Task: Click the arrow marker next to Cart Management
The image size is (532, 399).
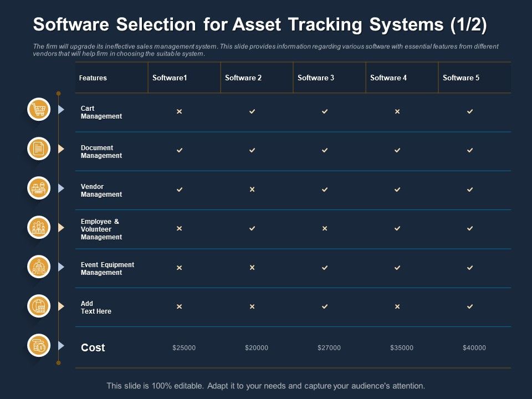Action: pyautogui.click(x=61, y=109)
